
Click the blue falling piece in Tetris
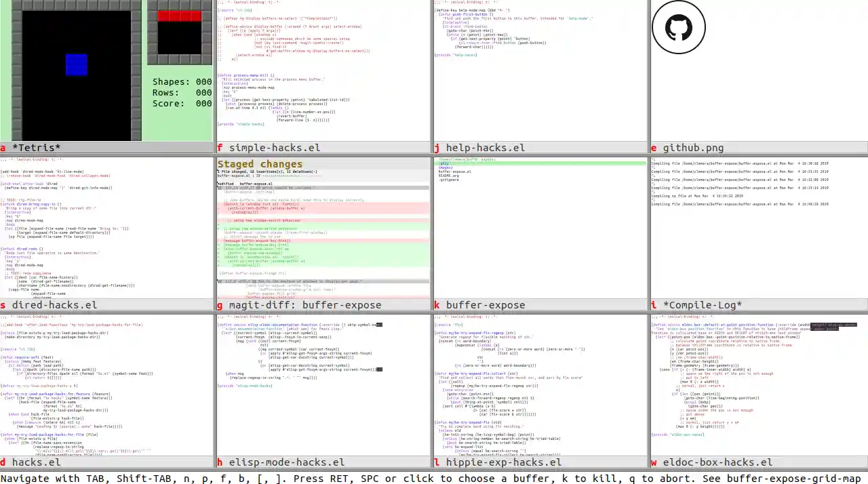click(x=76, y=64)
